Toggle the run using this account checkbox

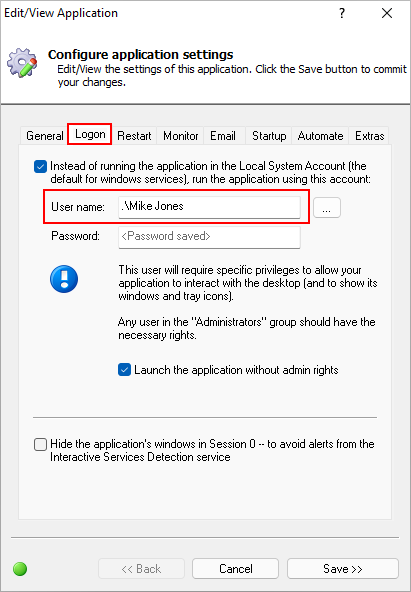pos(40,166)
